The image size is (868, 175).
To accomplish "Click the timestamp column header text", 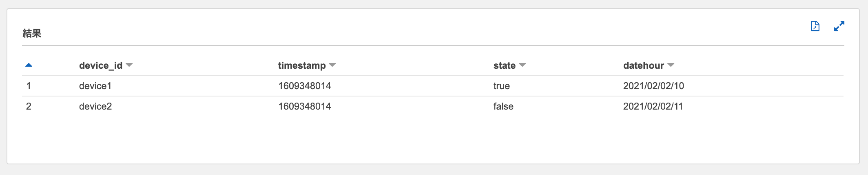I will coord(302,65).
